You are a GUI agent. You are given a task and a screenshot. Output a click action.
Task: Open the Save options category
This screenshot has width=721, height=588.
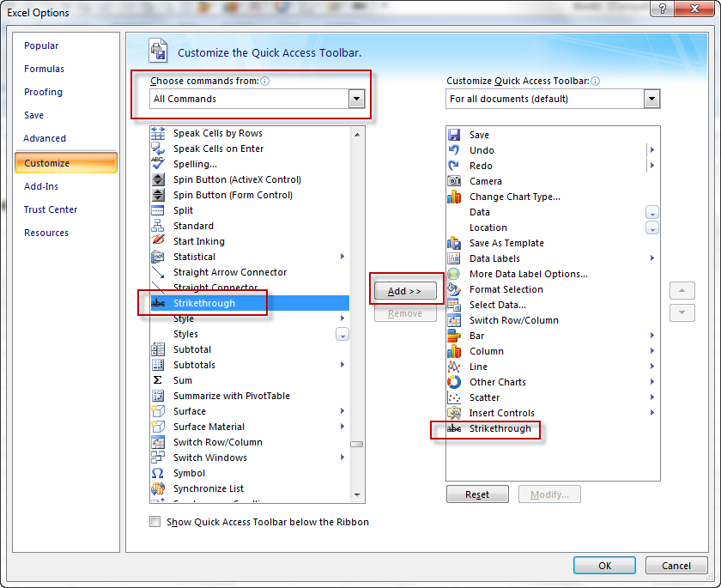point(34,115)
